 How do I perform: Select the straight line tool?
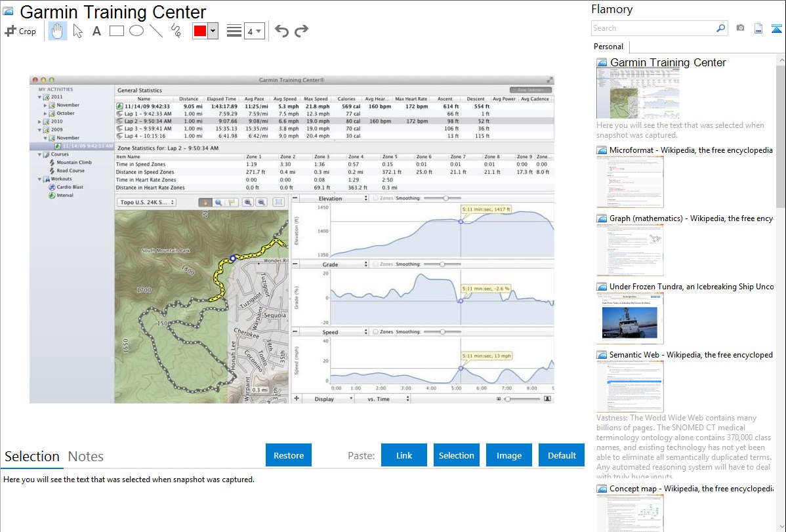[156, 31]
